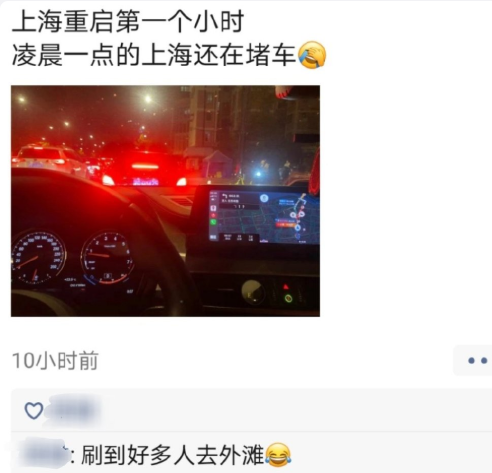Tap the speedometer gauge in the photo

pyautogui.click(x=39, y=258)
